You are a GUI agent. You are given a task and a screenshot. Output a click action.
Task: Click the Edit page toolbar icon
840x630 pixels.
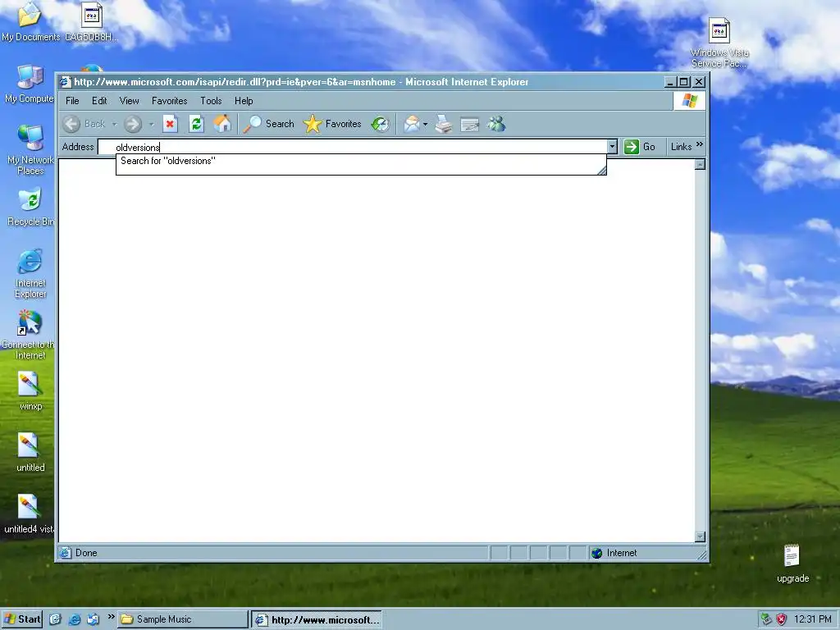pyautogui.click(x=470, y=125)
